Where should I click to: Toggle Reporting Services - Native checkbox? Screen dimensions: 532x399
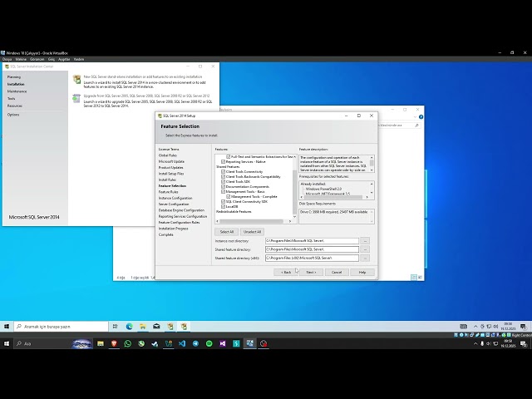point(223,162)
